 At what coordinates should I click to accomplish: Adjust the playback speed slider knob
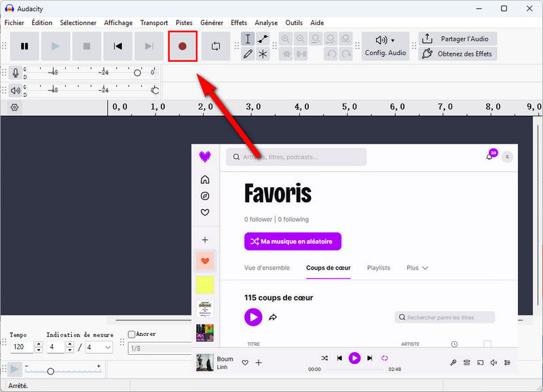point(50,371)
